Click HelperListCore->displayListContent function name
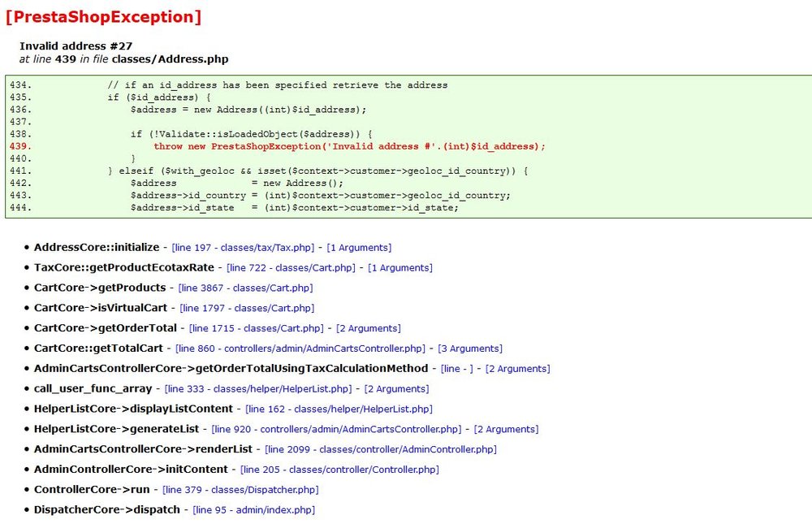The image size is (812, 524). point(134,409)
